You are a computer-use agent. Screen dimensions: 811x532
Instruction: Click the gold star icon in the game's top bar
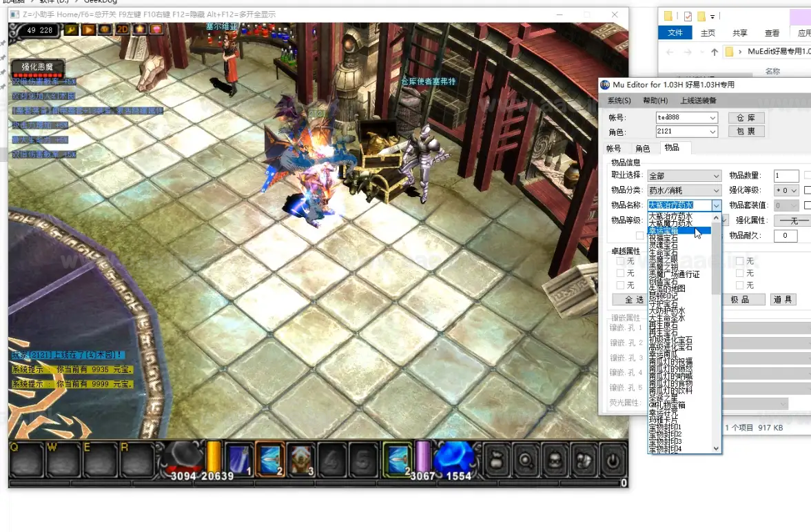click(x=139, y=30)
